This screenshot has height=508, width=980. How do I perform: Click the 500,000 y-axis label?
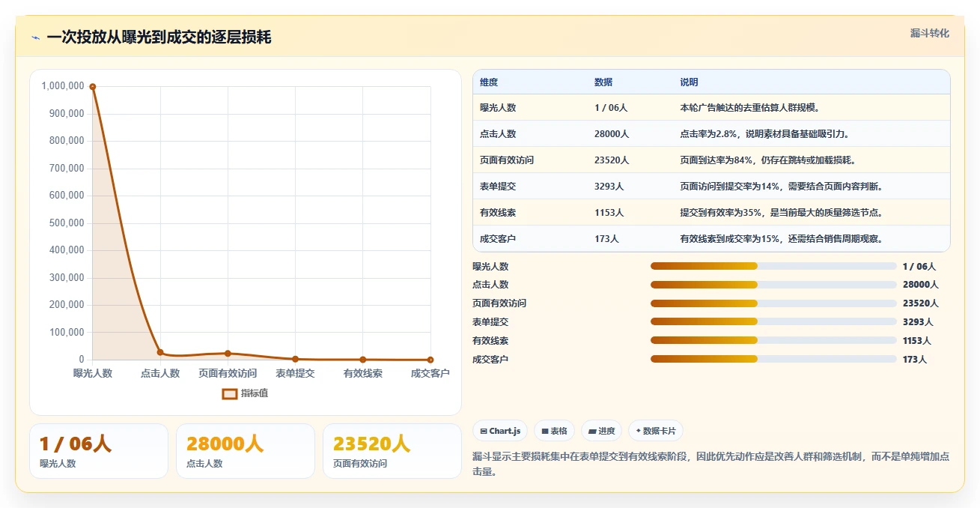tap(65, 223)
